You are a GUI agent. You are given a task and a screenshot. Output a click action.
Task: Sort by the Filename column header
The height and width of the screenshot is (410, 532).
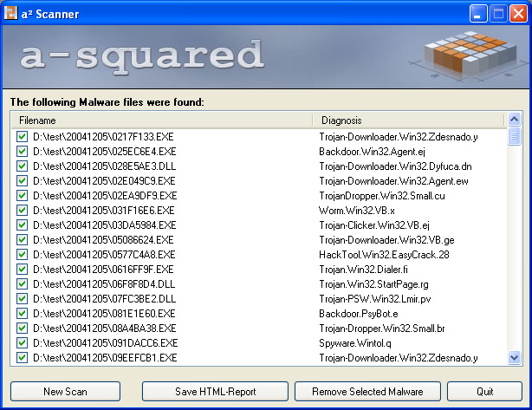tap(161, 120)
